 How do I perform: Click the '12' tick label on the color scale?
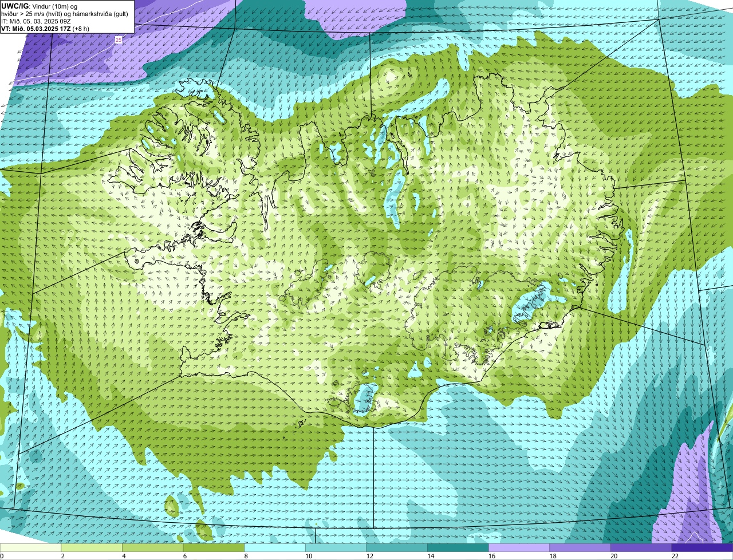[370, 556]
